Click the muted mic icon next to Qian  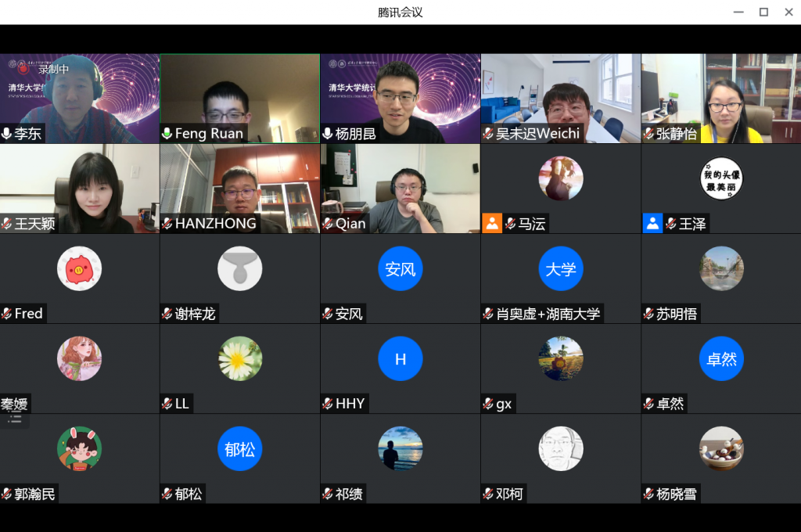327,224
